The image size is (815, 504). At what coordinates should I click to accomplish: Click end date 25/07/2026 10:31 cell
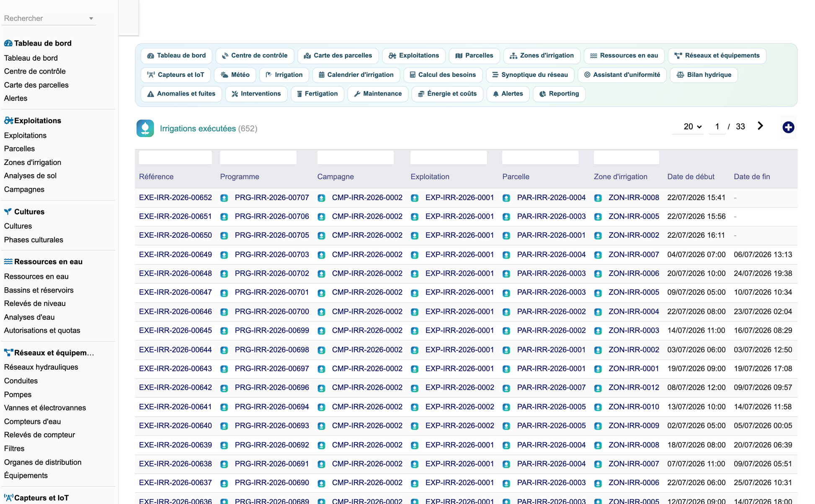(x=763, y=483)
